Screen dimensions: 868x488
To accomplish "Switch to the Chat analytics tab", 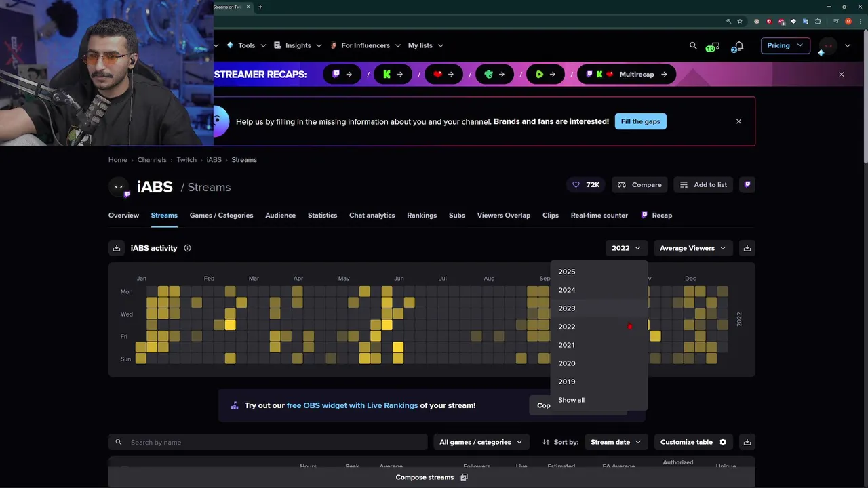I will click(372, 216).
